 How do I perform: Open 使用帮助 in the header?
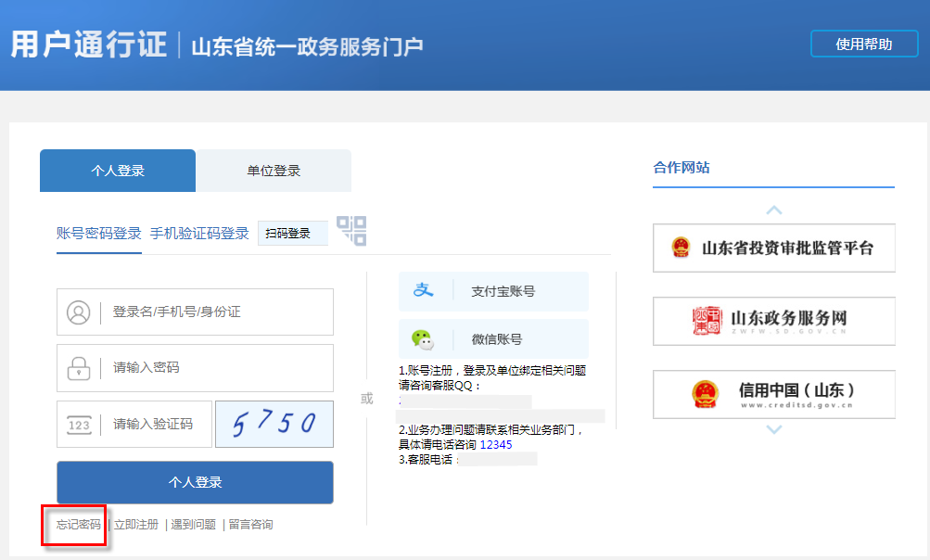(x=864, y=44)
